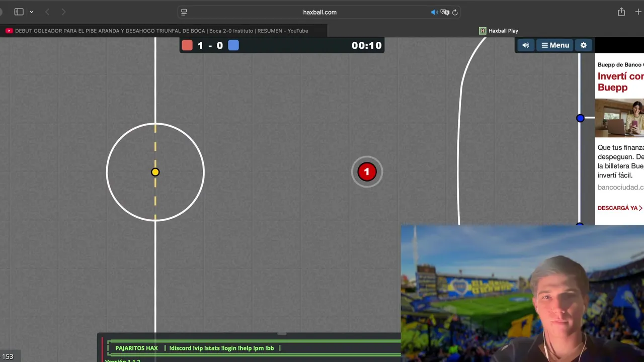Mute tab audio via address bar speaker icon
Image resolution: width=644 pixels, height=362 pixels.
(434, 12)
